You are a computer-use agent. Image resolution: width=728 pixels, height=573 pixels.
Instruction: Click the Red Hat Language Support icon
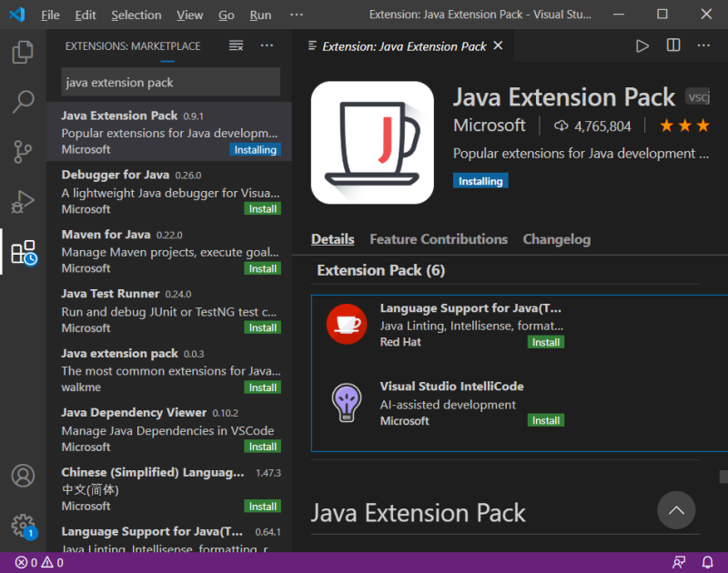pos(347,324)
